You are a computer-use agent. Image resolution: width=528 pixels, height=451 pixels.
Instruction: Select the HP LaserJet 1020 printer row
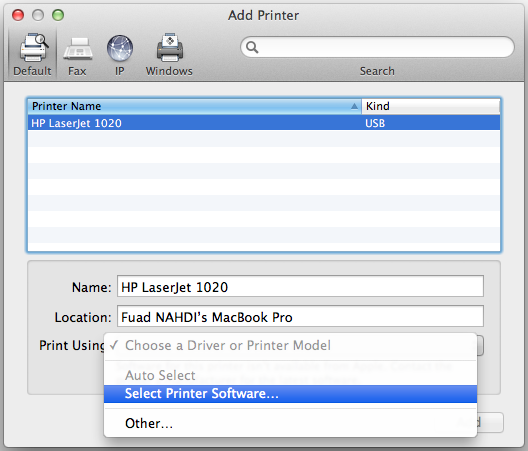[x=264, y=123]
